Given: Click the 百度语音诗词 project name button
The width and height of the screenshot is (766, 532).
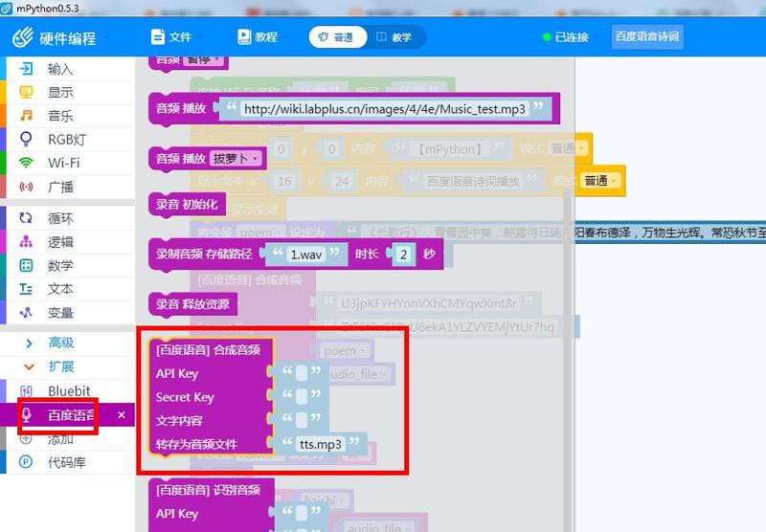Looking at the screenshot, I should (647, 37).
